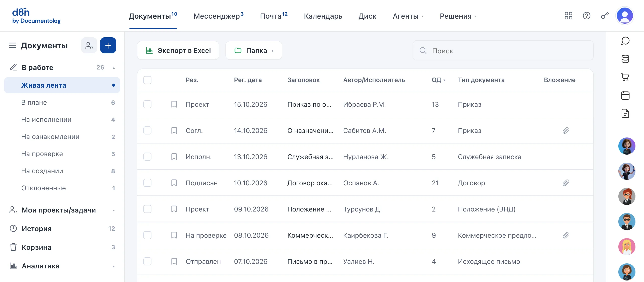The image size is (644, 282).
Task: Open the Диск tab
Action: [367, 16]
